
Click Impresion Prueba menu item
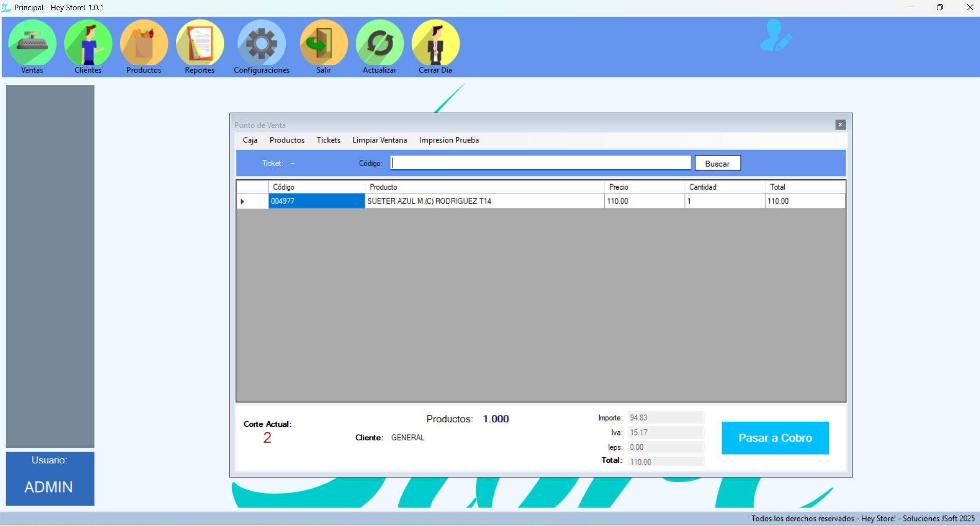point(449,140)
